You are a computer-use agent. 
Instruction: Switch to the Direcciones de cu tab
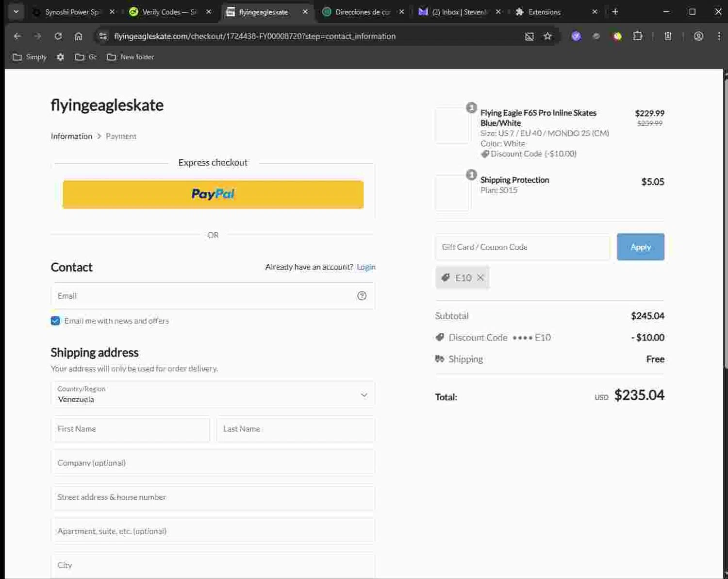point(363,12)
